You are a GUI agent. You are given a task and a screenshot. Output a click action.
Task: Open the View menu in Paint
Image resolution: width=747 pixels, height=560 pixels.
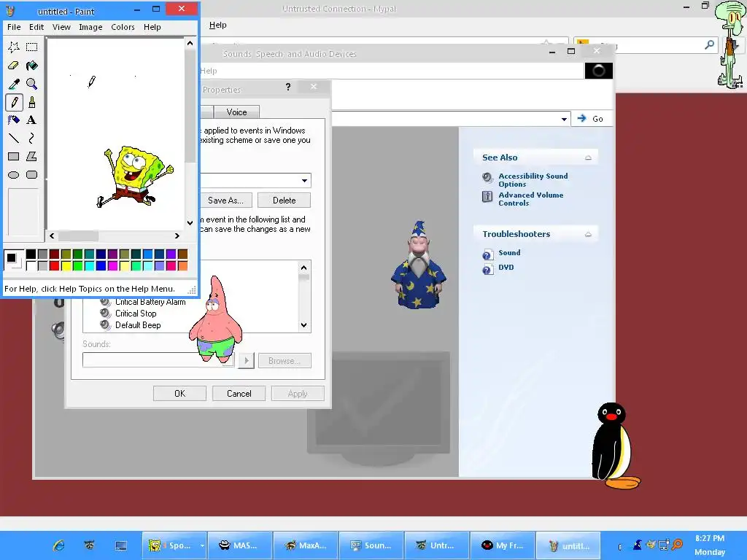point(61,27)
